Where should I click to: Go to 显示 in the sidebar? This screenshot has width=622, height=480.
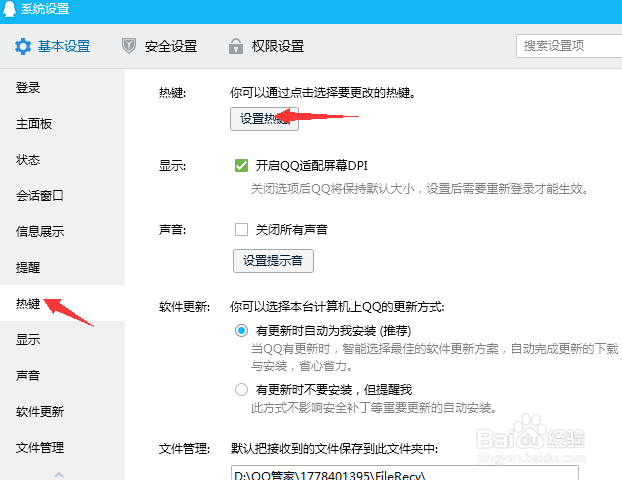[28, 340]
